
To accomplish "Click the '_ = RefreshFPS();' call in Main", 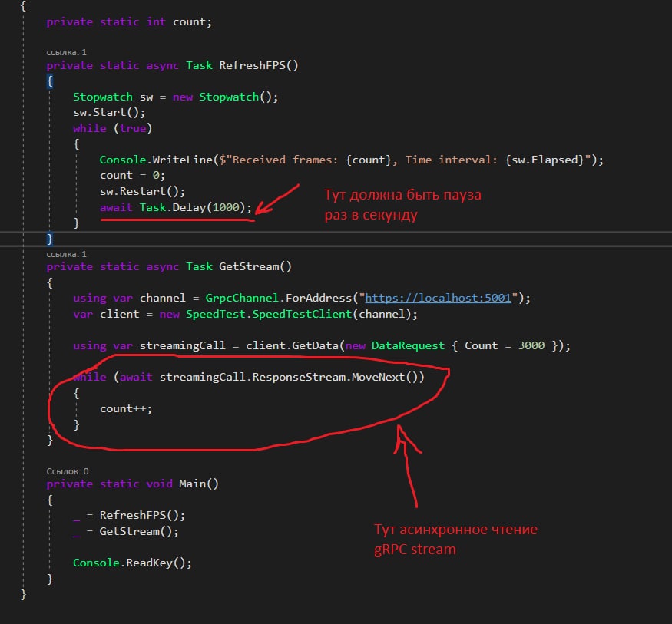I will point(129,515).
